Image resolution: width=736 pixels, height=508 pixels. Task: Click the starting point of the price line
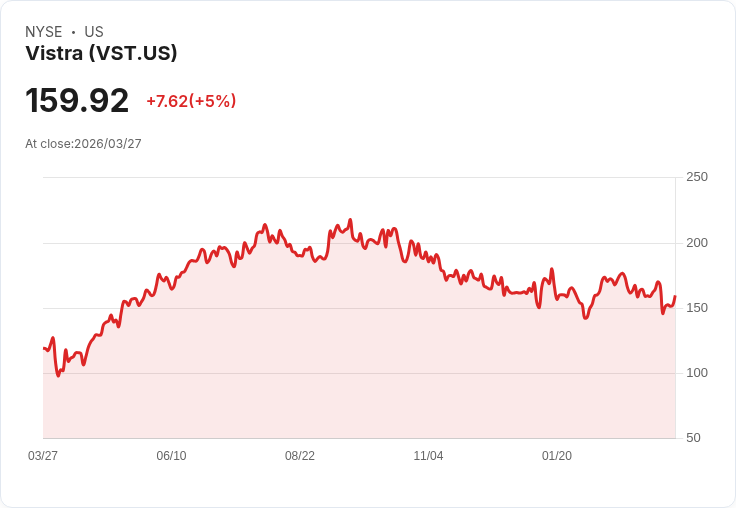point(44,348)
